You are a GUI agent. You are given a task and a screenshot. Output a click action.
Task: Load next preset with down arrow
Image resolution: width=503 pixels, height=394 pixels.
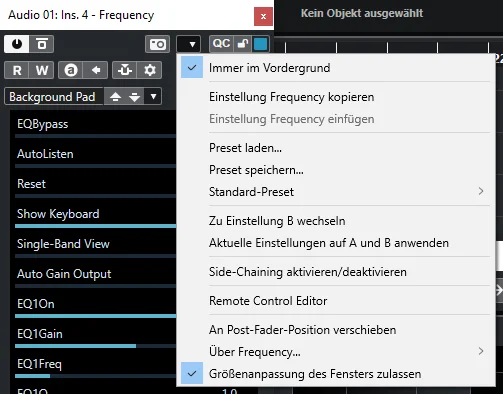(134, 97)
